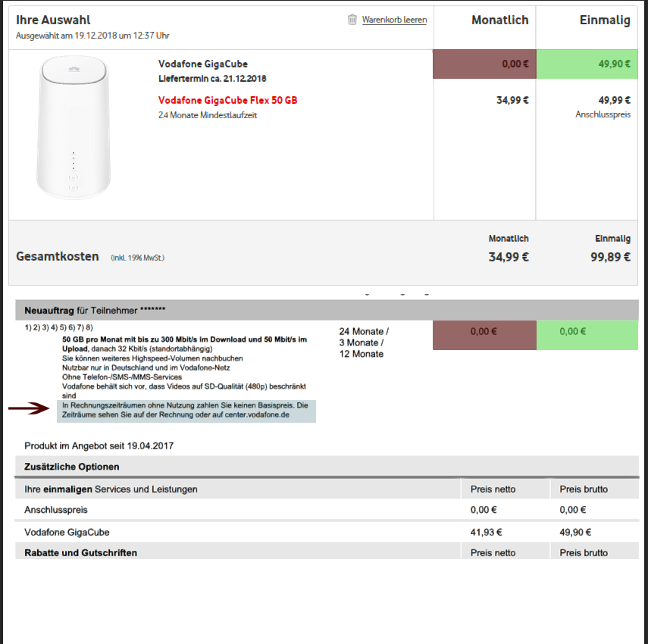This screenshot has width=648, height=644.
Task: Click the bold 50 GB pro Monat description line
Action: [x=184, y=344]
